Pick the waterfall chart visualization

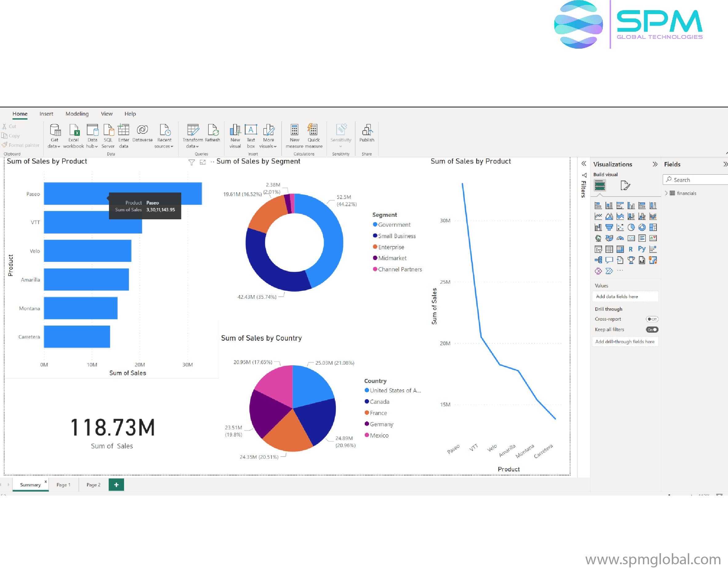598,227
